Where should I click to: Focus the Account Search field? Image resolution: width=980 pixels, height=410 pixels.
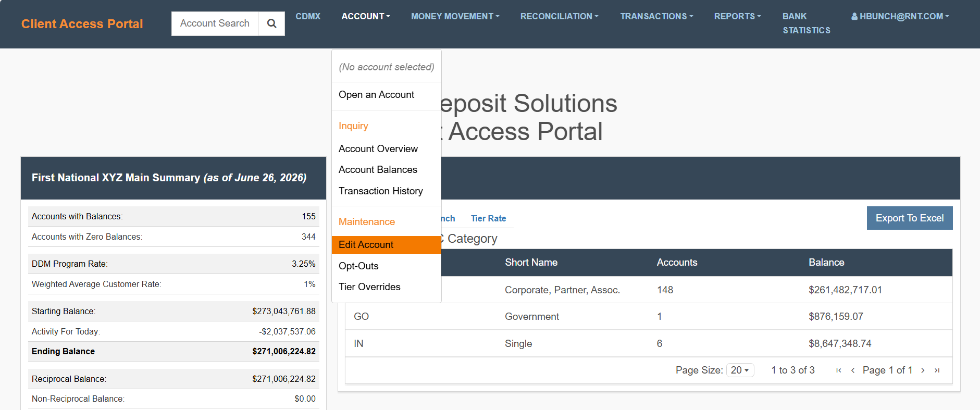point(215,23)
